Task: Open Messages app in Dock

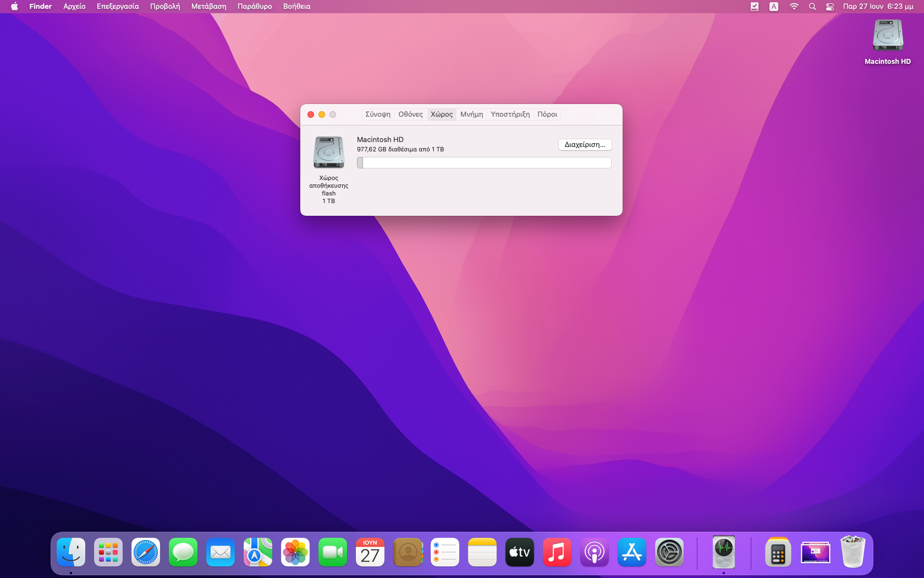Action: 183,552
